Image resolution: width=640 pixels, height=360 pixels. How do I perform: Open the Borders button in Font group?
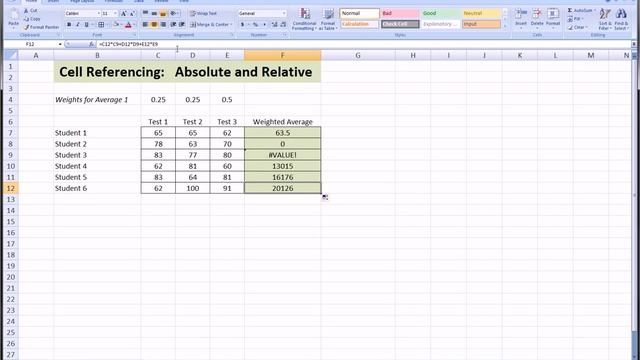tap(101, 25)
